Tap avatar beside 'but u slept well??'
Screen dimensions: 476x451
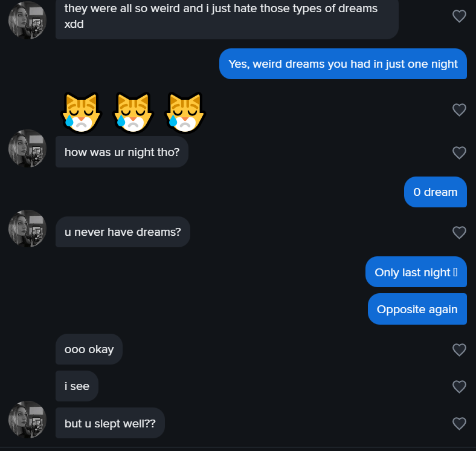27,420
